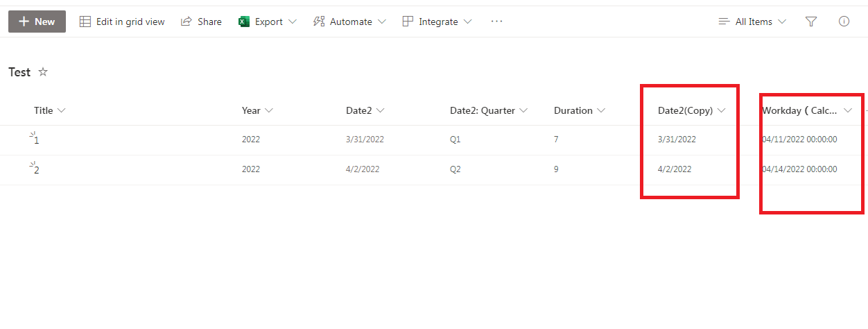Open Date2: Quarter column header menu
The image size is (868, 329).
coord(489,110)
